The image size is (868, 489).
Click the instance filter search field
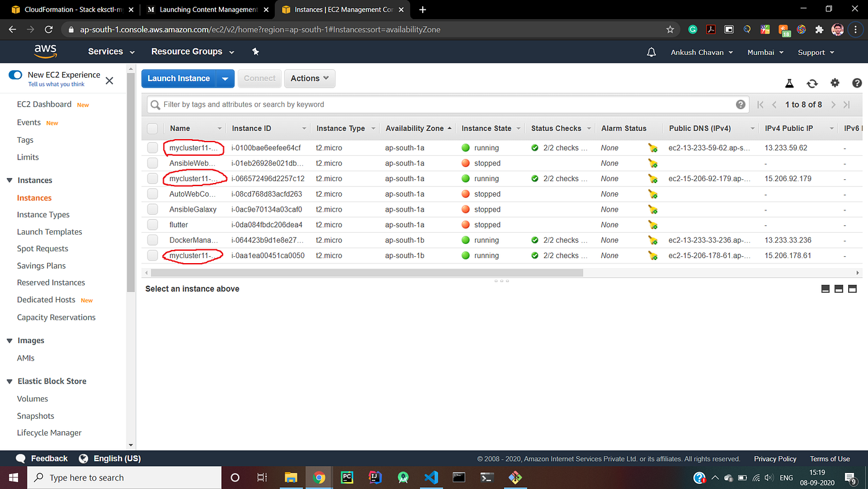tap(448, 104)
